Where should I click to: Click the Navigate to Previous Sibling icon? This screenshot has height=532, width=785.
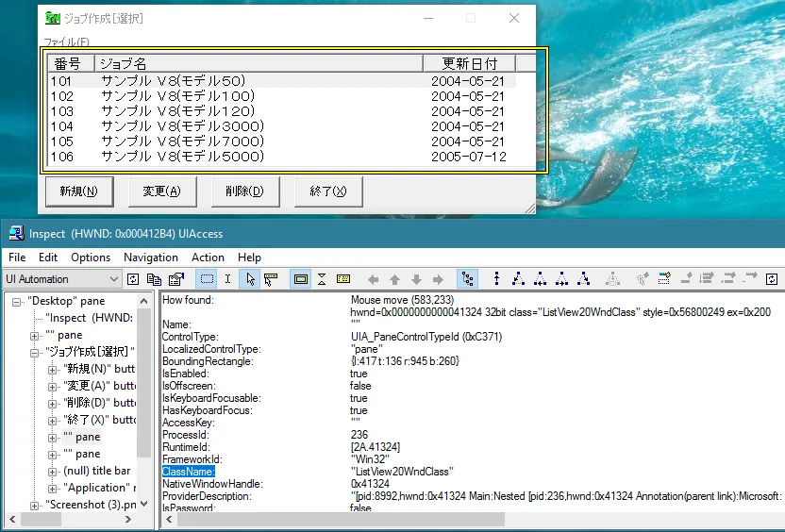tap(540, 279)
